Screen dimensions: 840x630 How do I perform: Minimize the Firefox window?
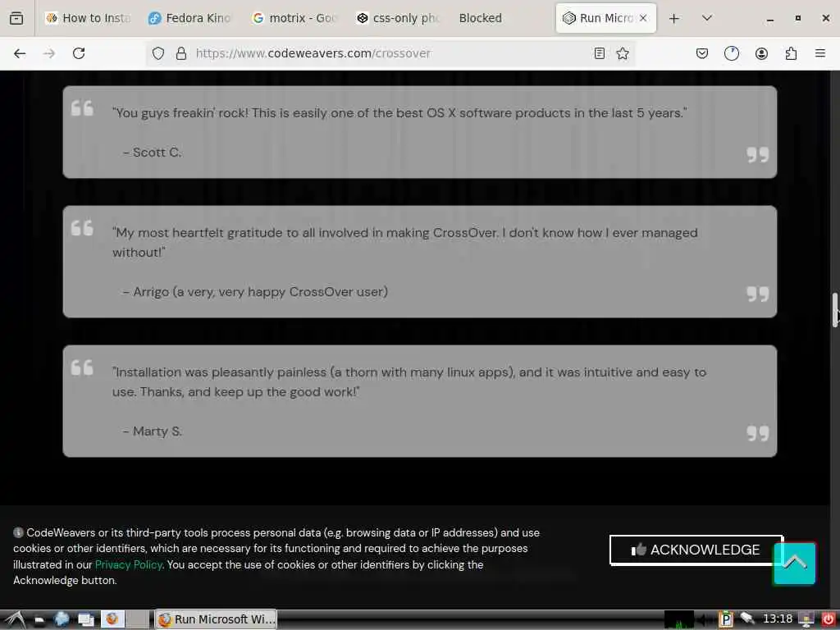coord(769,19)
